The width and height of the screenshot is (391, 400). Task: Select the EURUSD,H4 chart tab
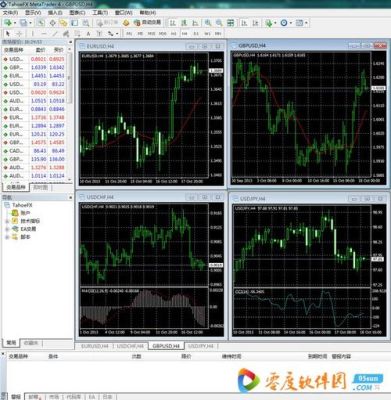pos(95,346)
